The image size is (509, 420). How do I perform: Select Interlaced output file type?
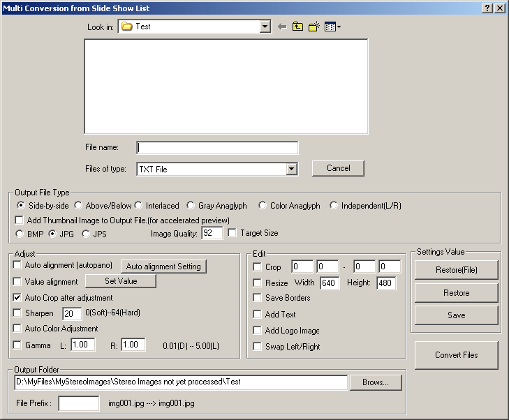click(x=139, y=206)
